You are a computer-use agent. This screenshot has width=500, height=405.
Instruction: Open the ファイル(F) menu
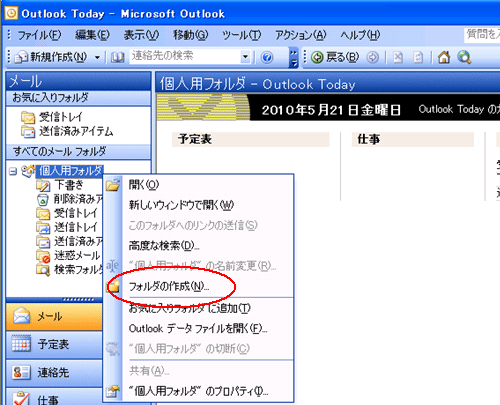click(39, 35)
